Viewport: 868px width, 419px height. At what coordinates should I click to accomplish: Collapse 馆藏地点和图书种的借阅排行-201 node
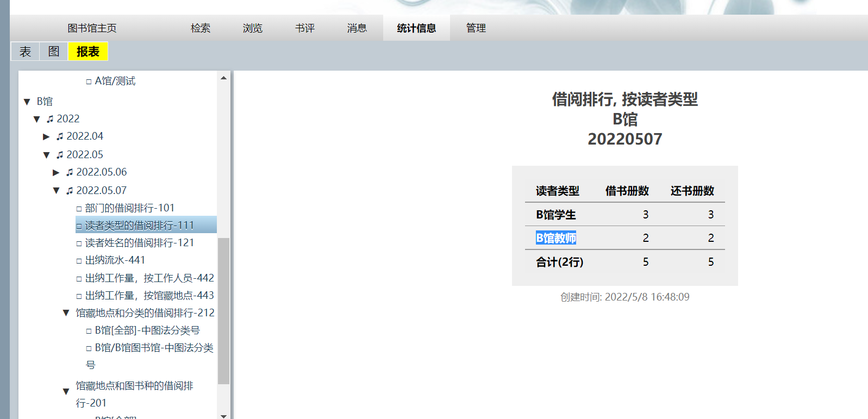point(66,391)
